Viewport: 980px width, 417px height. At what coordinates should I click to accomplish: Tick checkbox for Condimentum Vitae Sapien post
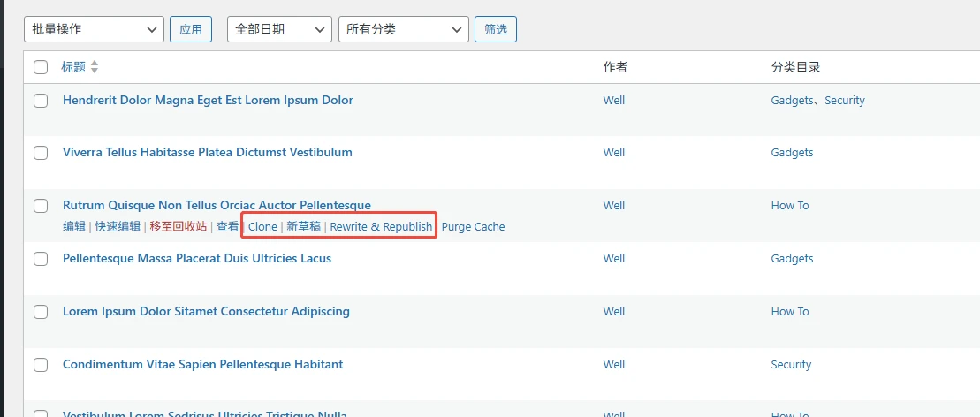[x=41, y=365]
